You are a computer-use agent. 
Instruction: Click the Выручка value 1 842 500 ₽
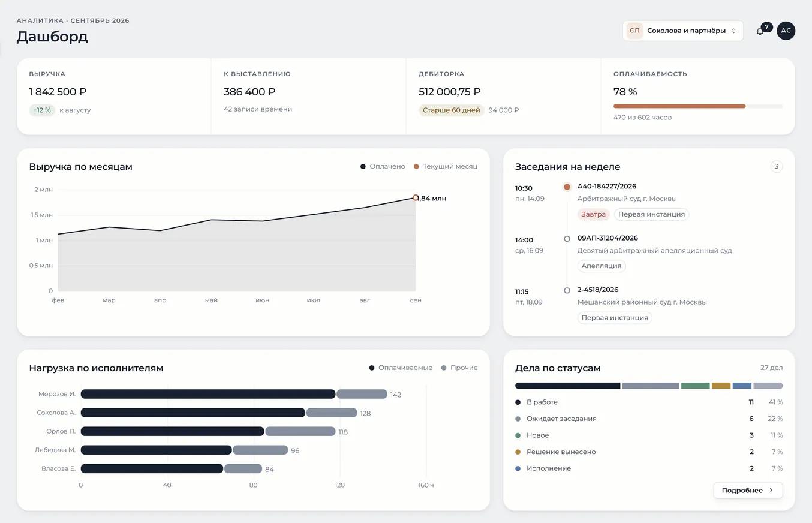58,92
